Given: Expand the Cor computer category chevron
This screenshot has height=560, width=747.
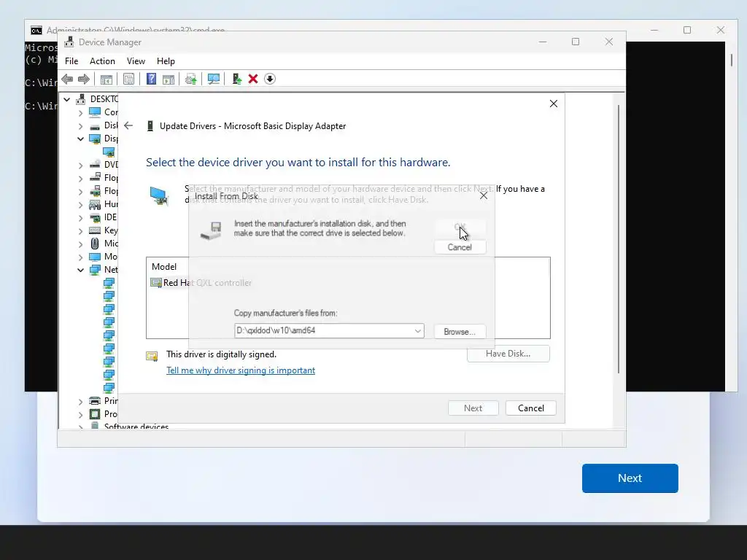Looking at the screenshot, I should tap(80, 113).
